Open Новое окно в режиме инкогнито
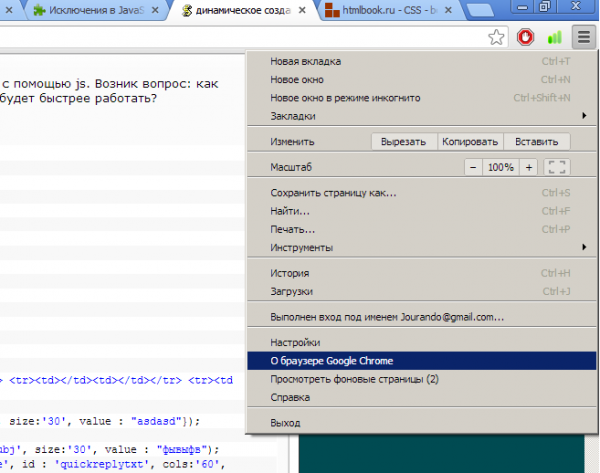600x473 pixels. [x=422, y=98]
